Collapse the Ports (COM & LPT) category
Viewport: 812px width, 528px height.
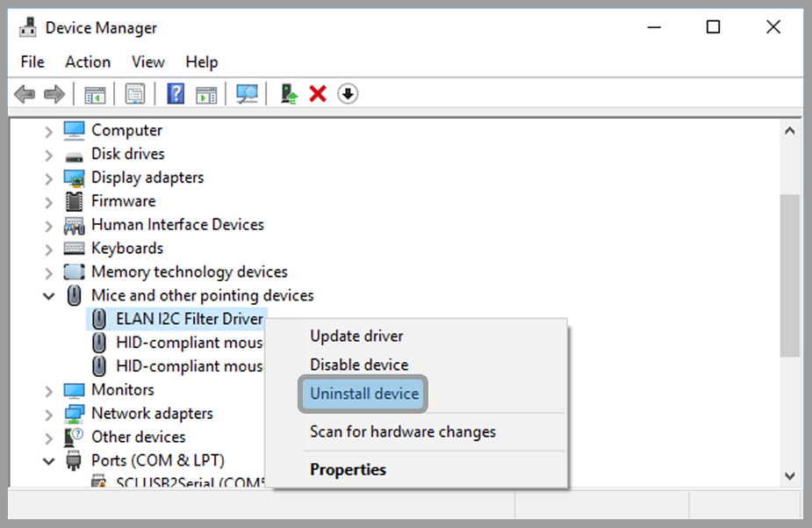pos(49,460)
